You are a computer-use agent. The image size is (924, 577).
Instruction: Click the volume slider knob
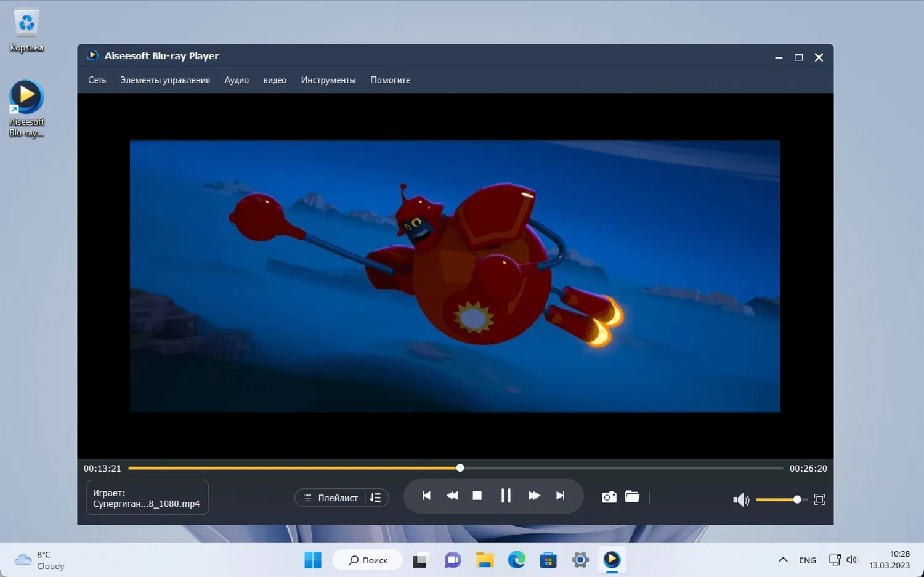pyautogui.click(x=797, y=499)
